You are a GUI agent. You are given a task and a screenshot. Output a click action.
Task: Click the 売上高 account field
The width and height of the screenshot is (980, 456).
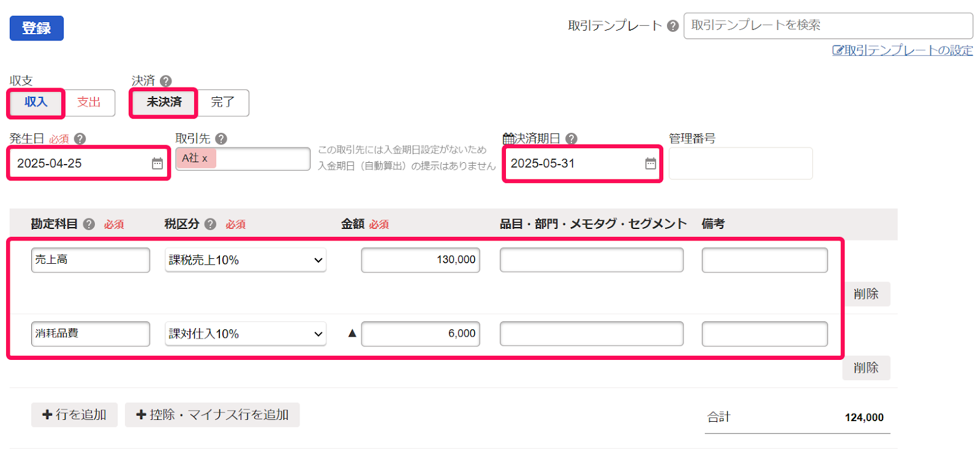pos(91,260)
